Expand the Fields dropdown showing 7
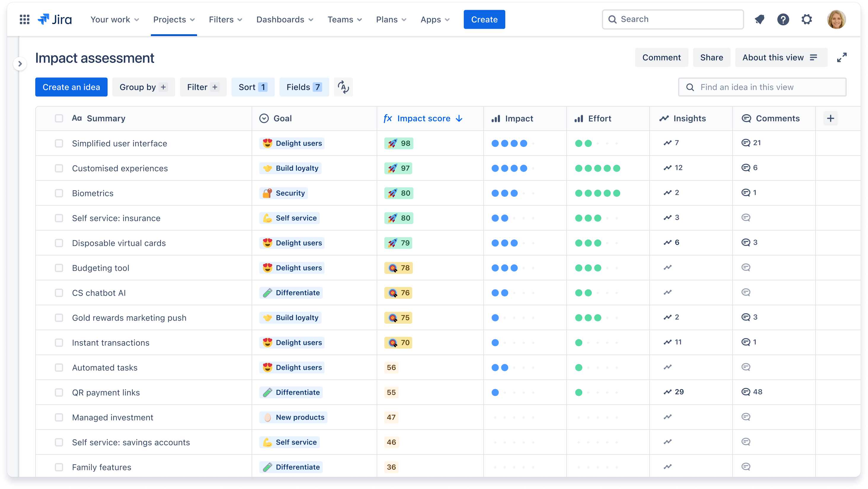The height and width of the screenshot is (489, 868). (x=304, y=87)
